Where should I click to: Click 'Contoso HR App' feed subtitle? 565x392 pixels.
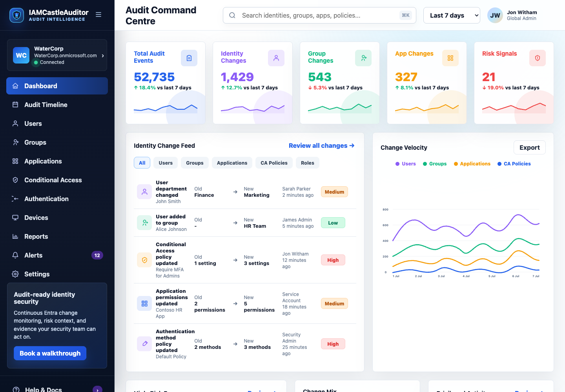pos(169,313)
